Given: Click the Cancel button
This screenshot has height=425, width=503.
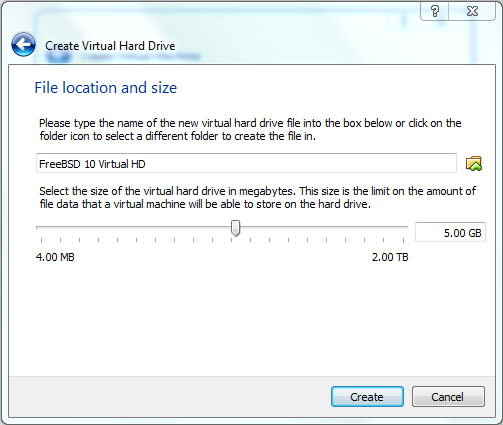Looking at the screenshot, I should 448,397.
